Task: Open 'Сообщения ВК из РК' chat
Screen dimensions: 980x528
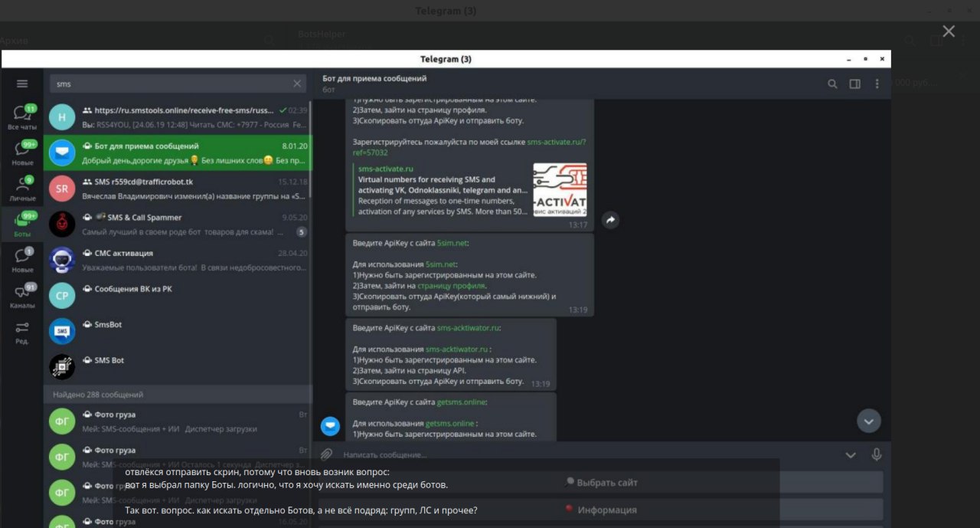Action: click(178, 295)
